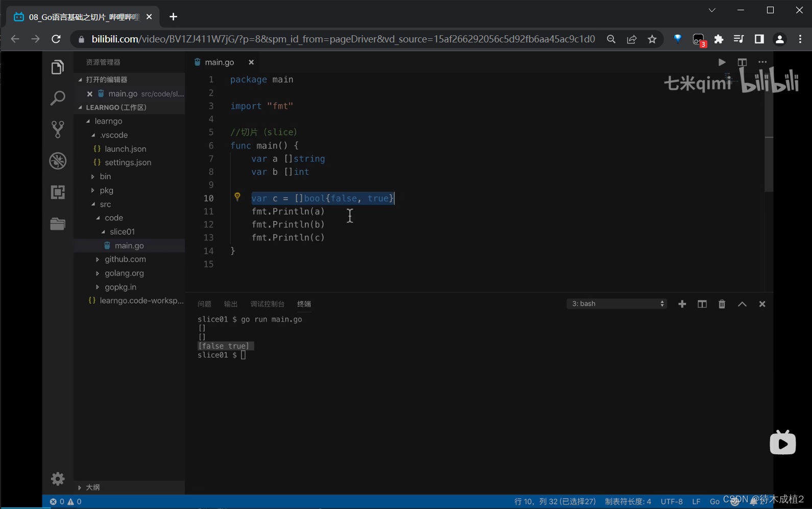
Task: Bookmark the page with the star icon
Action: [x=652, y=39]
